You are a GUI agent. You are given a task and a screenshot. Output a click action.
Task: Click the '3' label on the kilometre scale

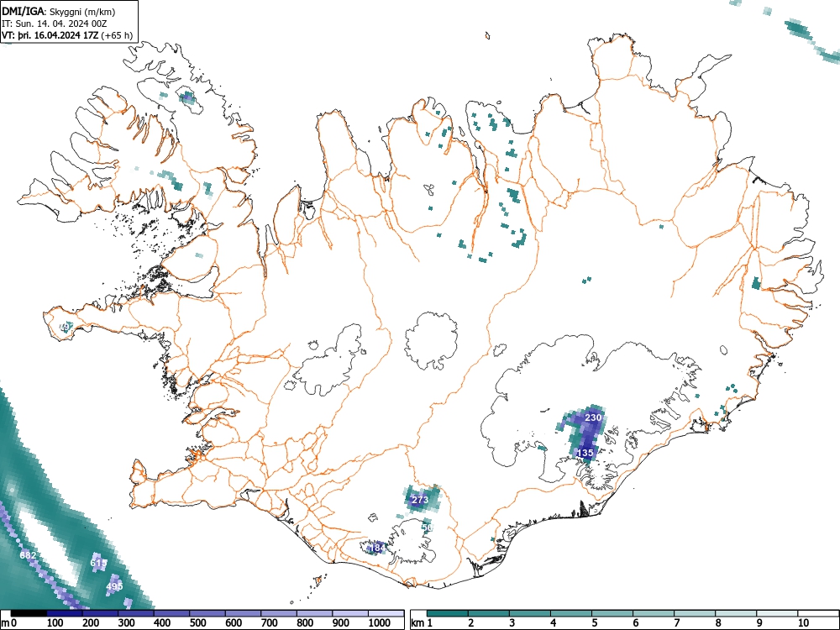[512, 623]
